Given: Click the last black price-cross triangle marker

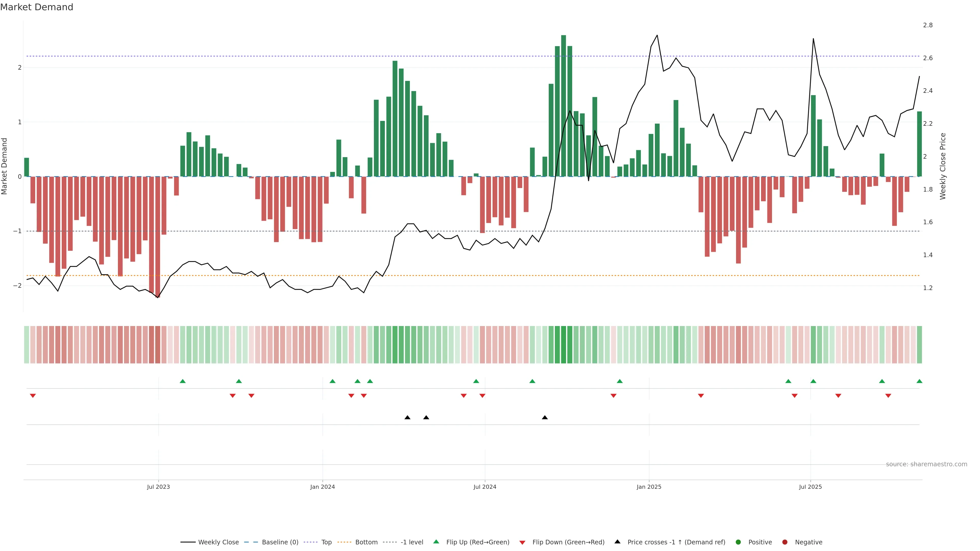Looking at the screenshot, I should (545, 418).
